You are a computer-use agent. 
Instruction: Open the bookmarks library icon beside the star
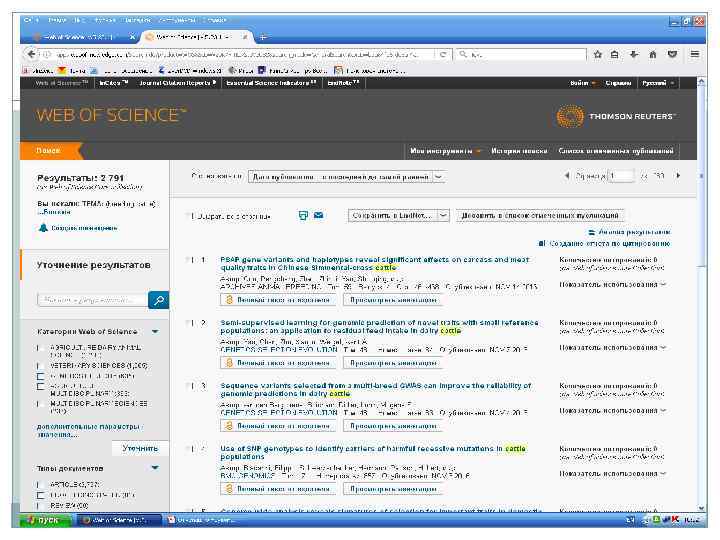pyautogui.click(x=614, y=54)
